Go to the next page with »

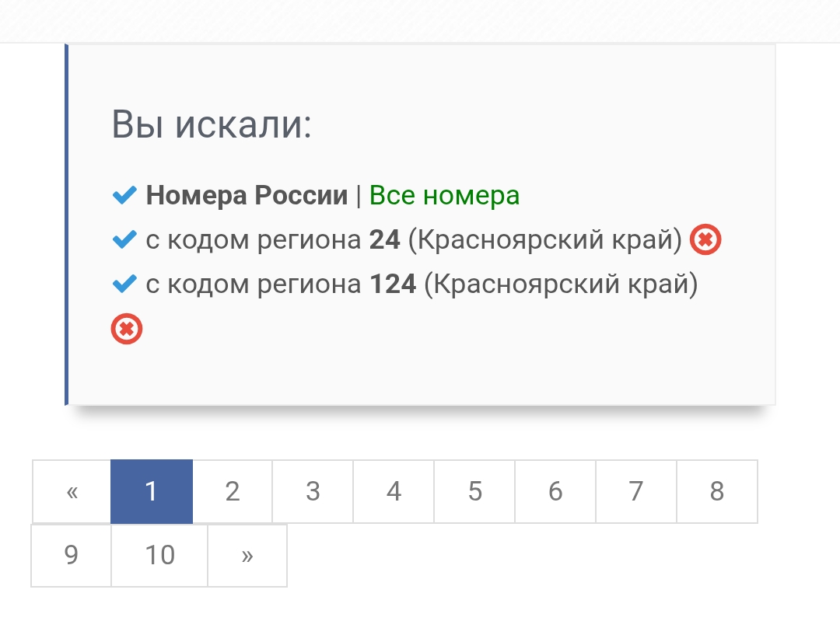(x=247, y=556)
